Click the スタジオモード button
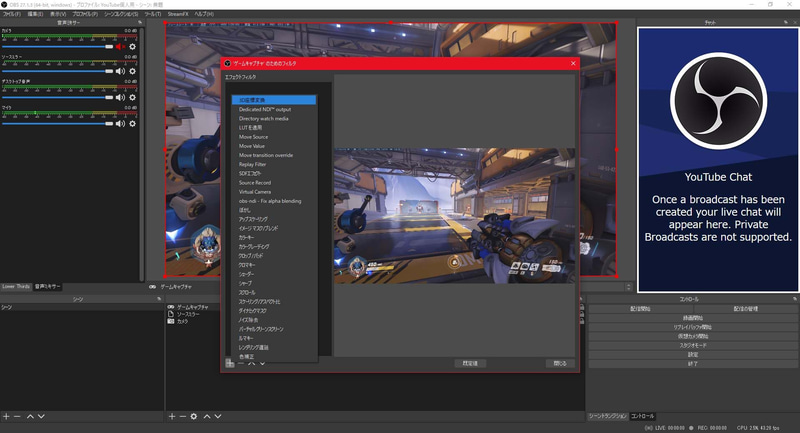Screen dimensions: 800x433 click(x=693, y=345)
